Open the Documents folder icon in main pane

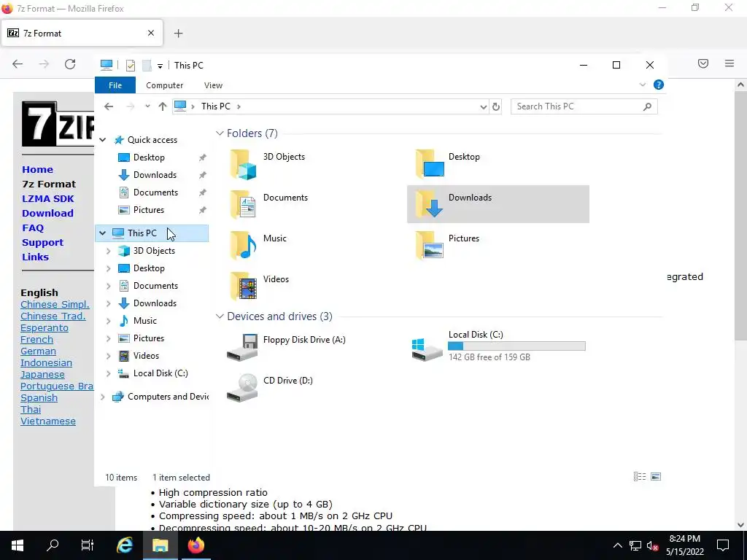pos(244,205)
